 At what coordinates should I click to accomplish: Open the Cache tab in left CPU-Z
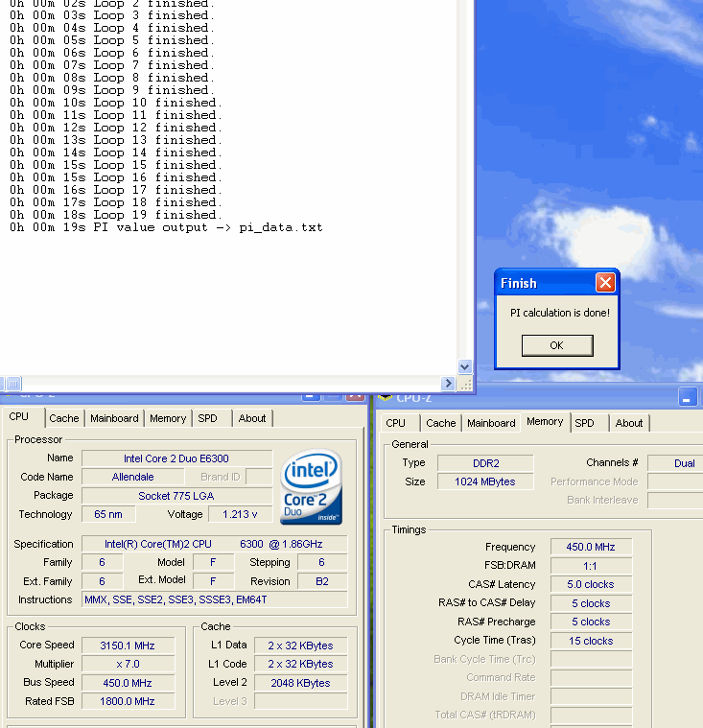(x=64, y=418)
